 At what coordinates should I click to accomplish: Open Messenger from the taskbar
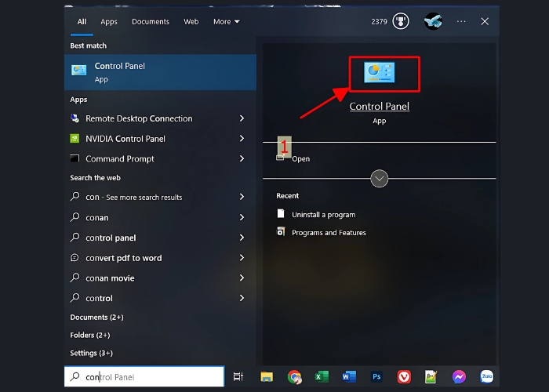pyautogui.click(x=459, y=377)
